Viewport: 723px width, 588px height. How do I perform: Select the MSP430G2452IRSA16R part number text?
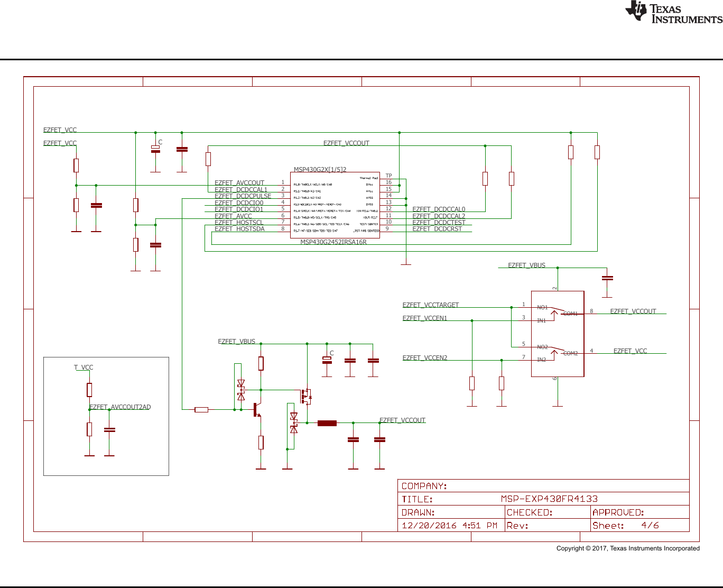tap(333, 242)
